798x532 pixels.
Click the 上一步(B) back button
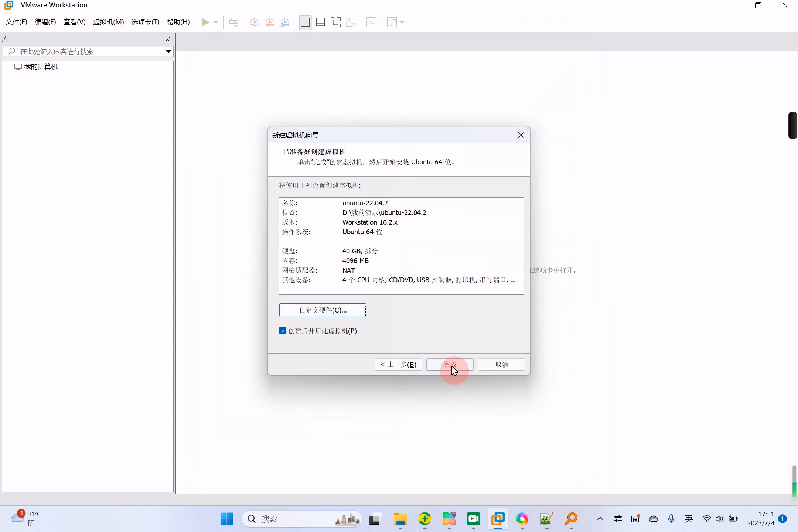[398, 365]
